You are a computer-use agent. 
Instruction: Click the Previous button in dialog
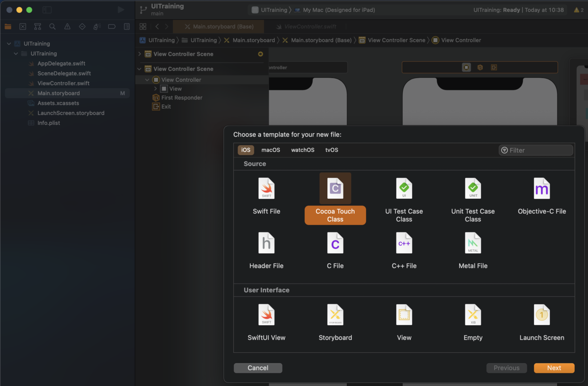[x=507, y=368]
